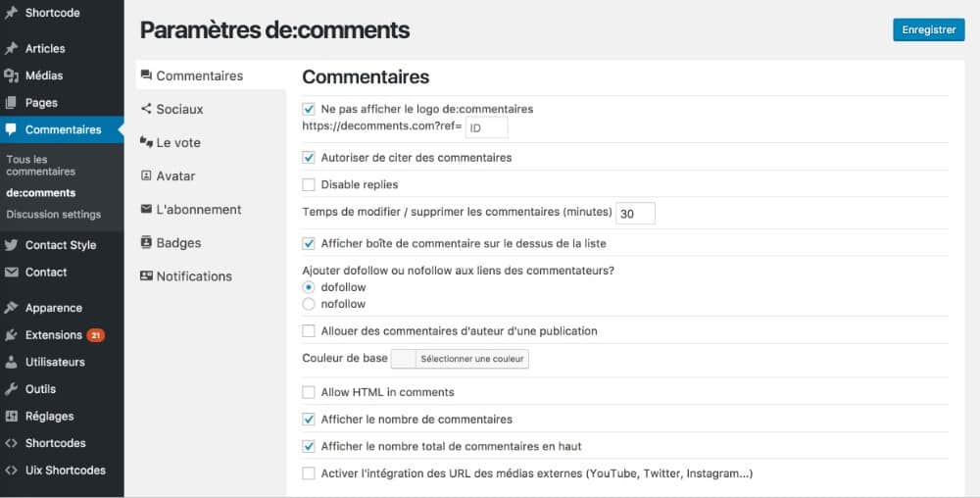Switch to the Avatar settings tab
Viewport: 980px width, 498px height.
tap(211, 175)
